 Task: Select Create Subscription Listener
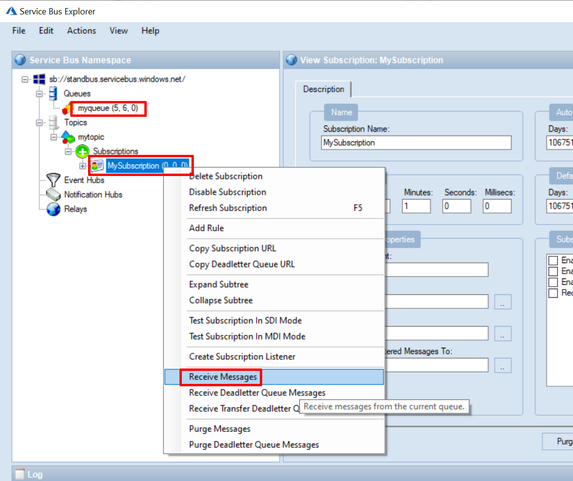274,356
